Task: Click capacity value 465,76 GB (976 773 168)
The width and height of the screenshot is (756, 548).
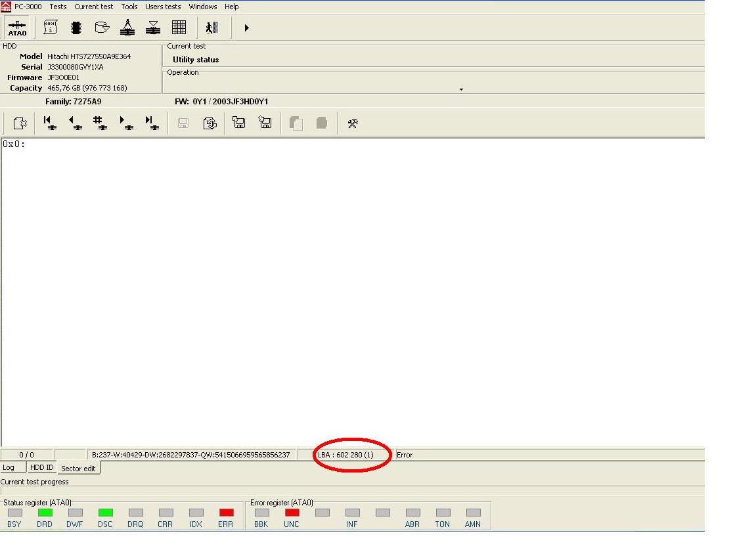Action: point(87,88)
